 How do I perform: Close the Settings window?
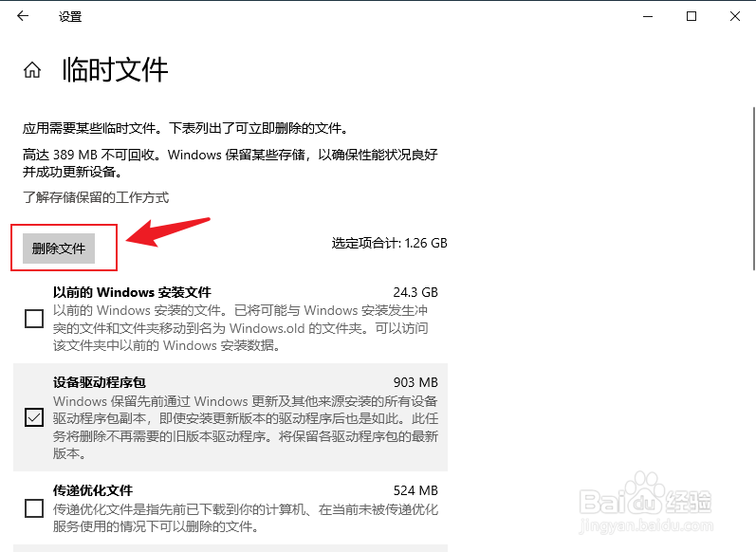[x=735, y=16]
